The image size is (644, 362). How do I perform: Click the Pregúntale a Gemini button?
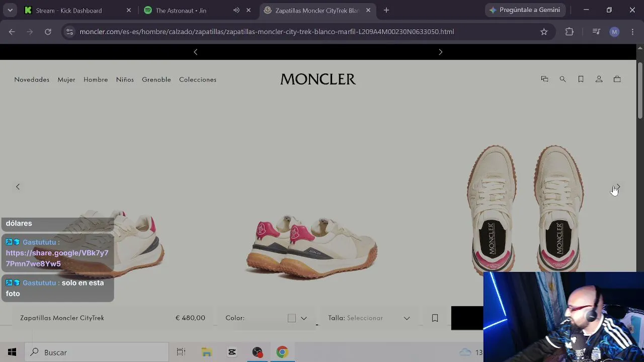pos(525,10)
